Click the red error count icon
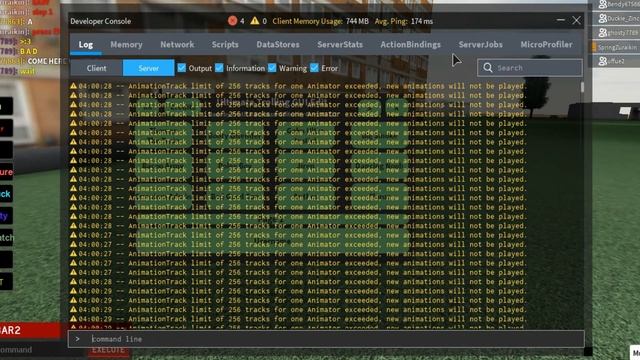The height and width of the screenshot is (360, 640). point(232,21)
